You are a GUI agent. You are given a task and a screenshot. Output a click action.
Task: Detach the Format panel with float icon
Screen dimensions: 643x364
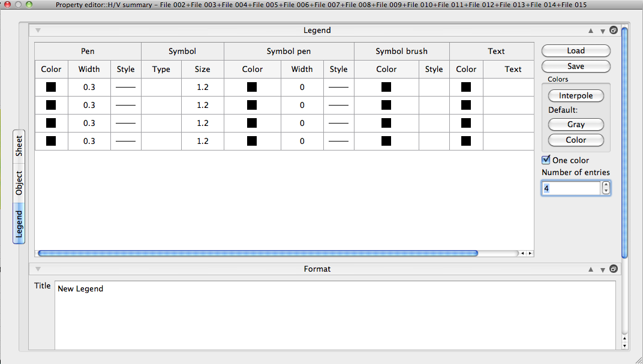pyautogui.click(x=614, y=269)
